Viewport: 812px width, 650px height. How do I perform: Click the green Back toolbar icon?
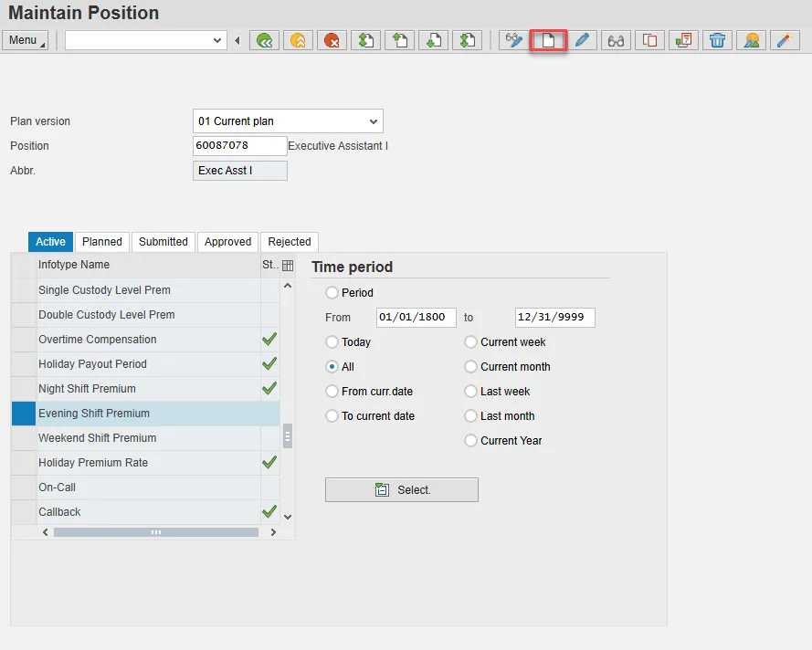point(265,40)
